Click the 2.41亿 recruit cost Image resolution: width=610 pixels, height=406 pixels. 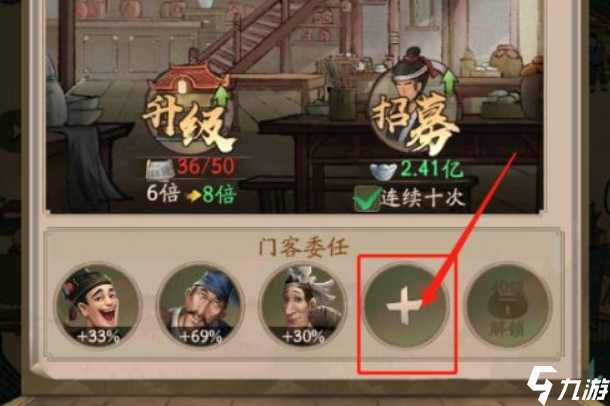[432, 170]
